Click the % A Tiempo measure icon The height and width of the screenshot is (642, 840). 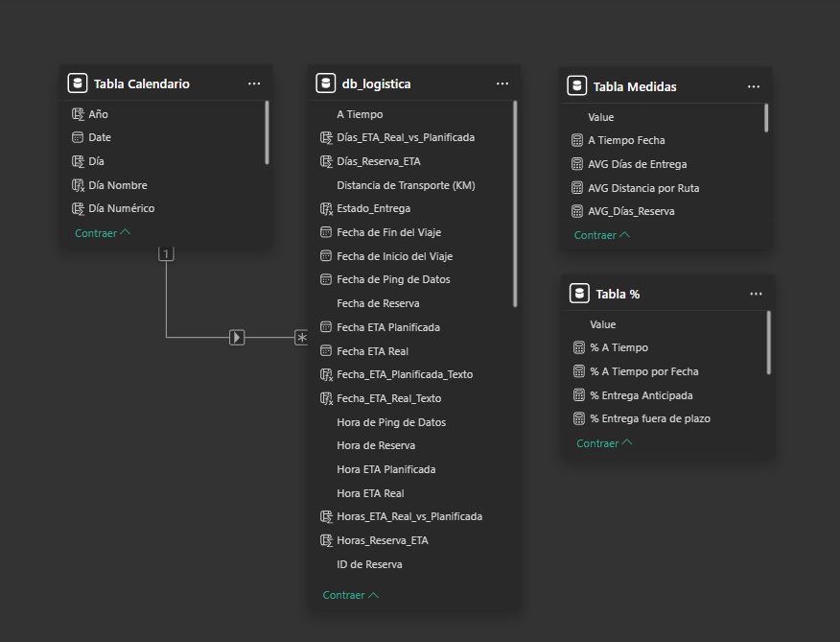pyautogui.click(x=579, y=347)
